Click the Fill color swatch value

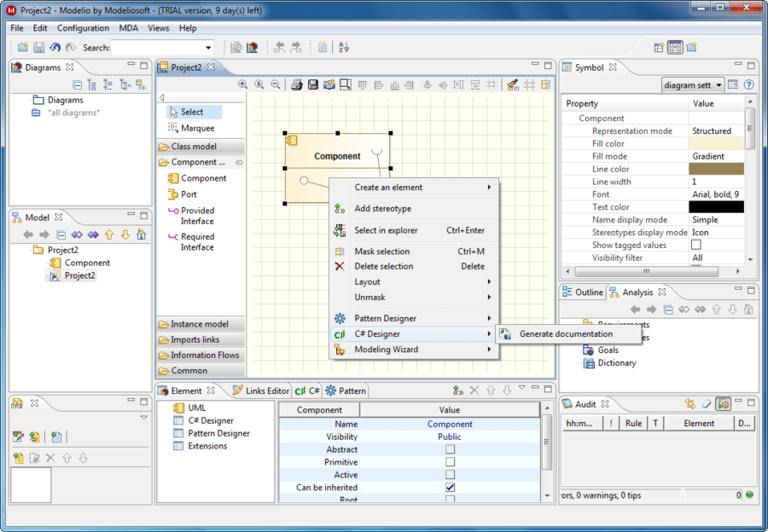(x=716, y=143)
